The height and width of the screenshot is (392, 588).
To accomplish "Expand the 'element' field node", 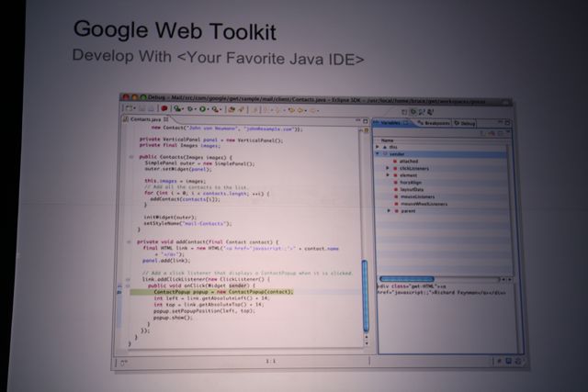I will 388,175.
